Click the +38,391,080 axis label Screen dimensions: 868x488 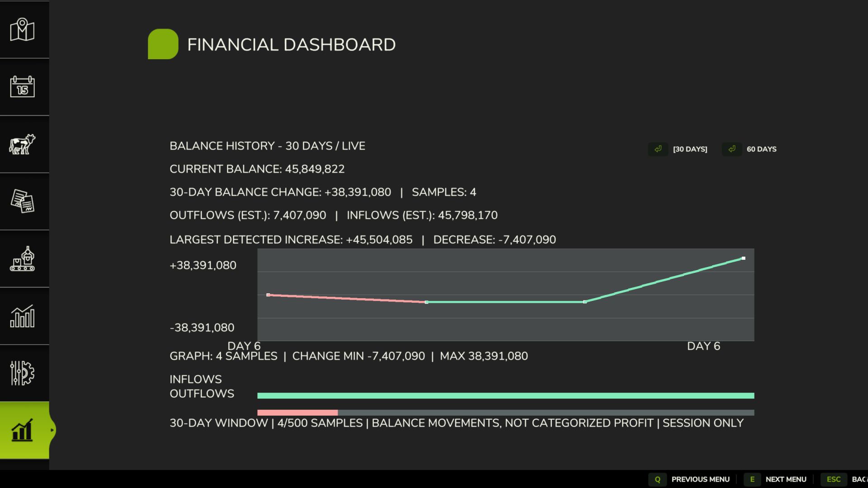coord(203,265)
